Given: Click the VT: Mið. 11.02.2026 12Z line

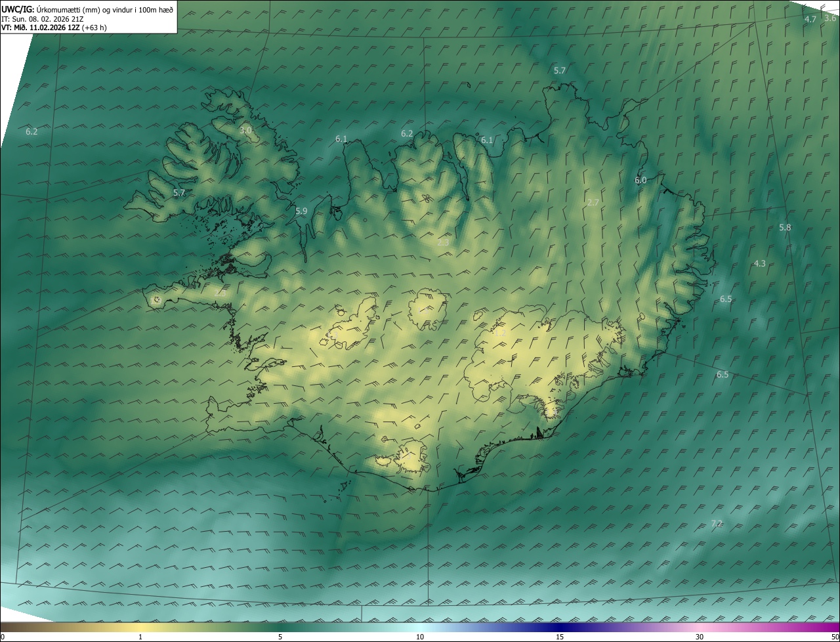Looking at the screenshot, I should (54, 28).
